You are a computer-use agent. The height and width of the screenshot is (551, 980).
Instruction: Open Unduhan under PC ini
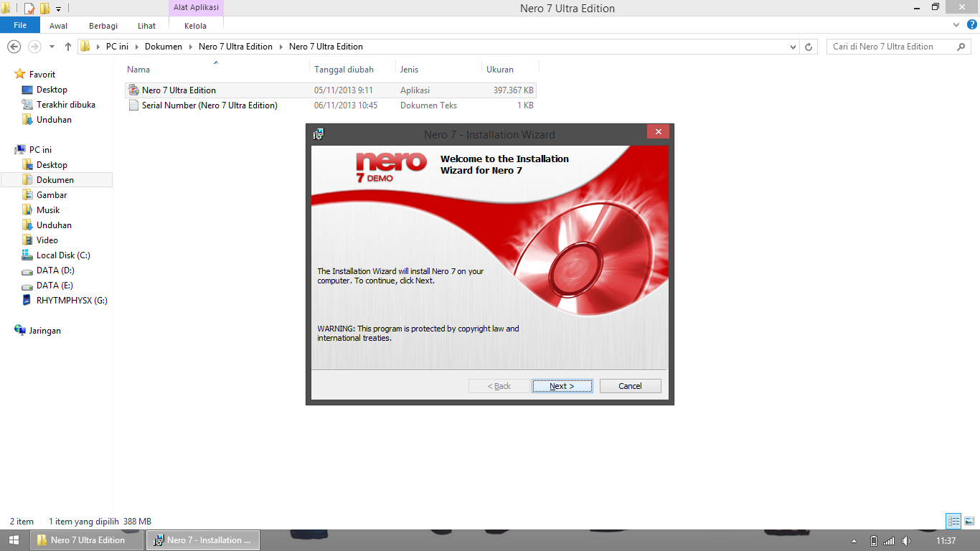[54, 225]
